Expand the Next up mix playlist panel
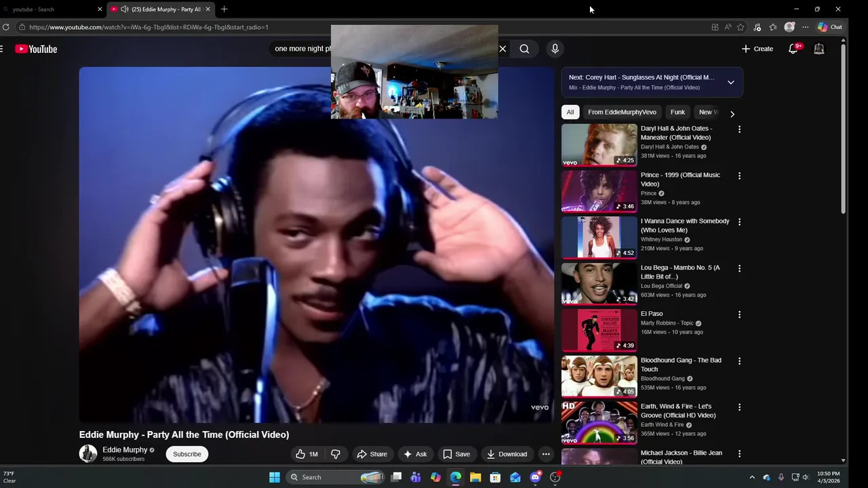 coord(730,82)
